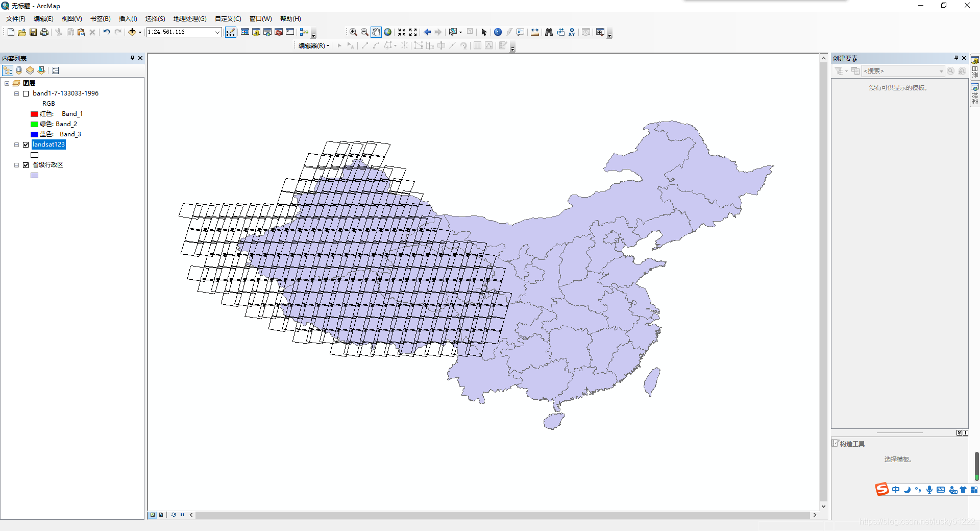Open the 视图(V) menu

coord(72,19)
